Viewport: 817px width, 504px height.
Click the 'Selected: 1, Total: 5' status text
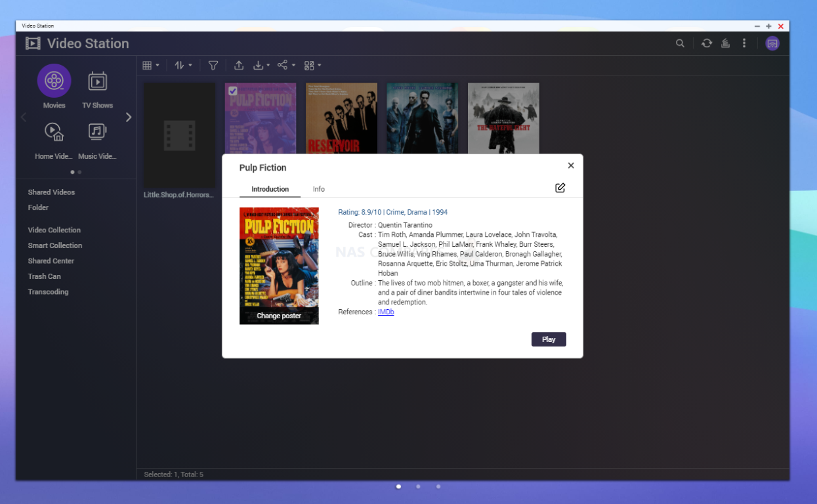click(173, 474)
